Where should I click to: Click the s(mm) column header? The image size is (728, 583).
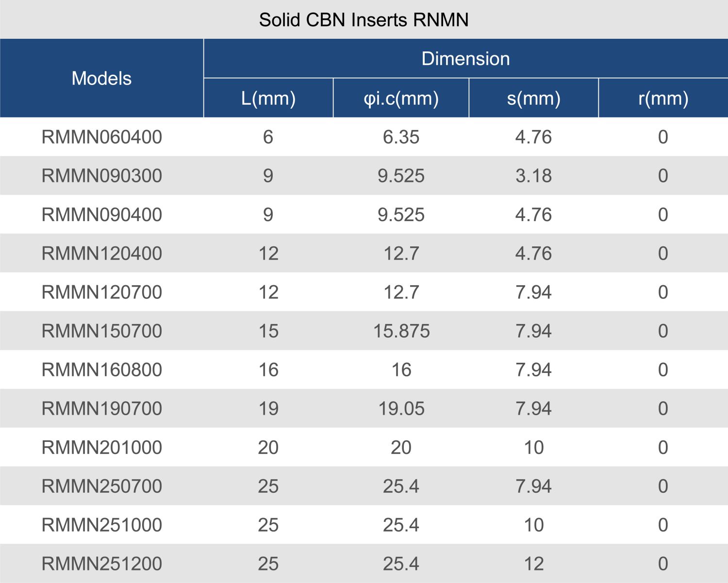click(533, 98)
